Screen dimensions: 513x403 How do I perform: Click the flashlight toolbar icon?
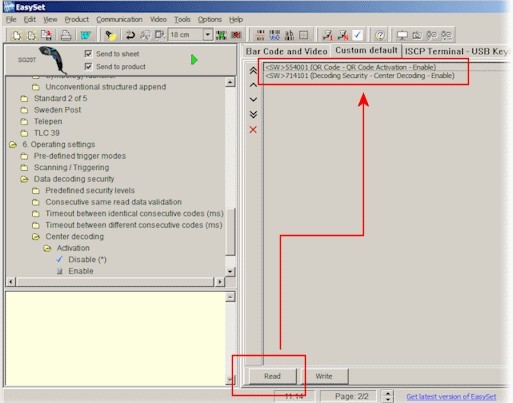[110, 35]
